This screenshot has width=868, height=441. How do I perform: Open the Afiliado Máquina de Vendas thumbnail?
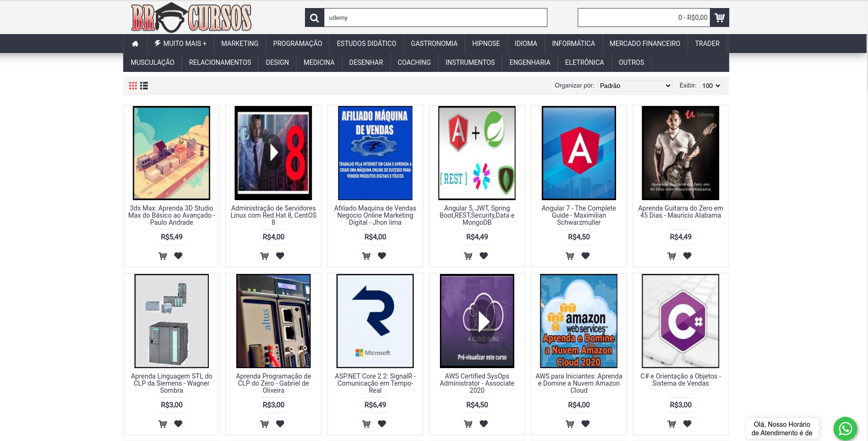click(375, 153)
